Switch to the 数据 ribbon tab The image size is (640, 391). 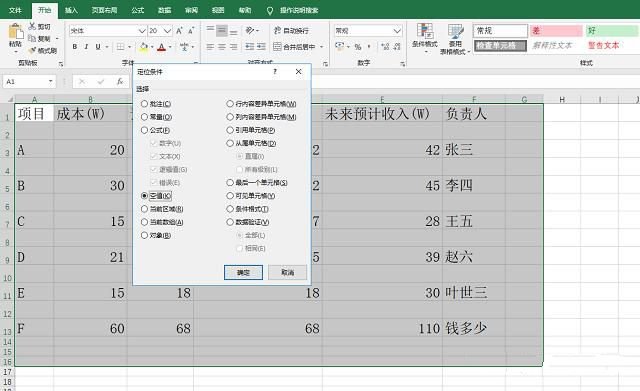coord(165,10)
